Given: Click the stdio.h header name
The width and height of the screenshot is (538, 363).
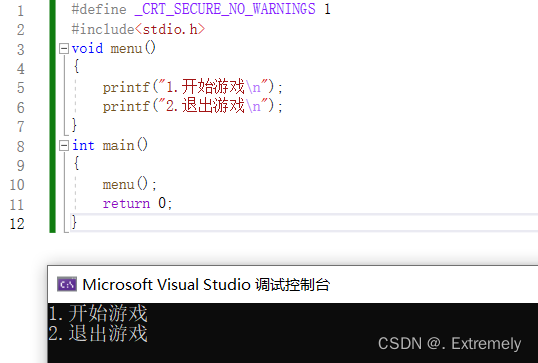Looking at the screenshot, I should pos(170,29).
